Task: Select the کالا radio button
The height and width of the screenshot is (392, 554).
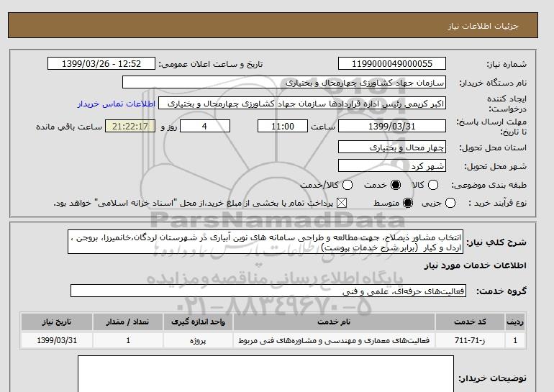Action: click(433, 185)
